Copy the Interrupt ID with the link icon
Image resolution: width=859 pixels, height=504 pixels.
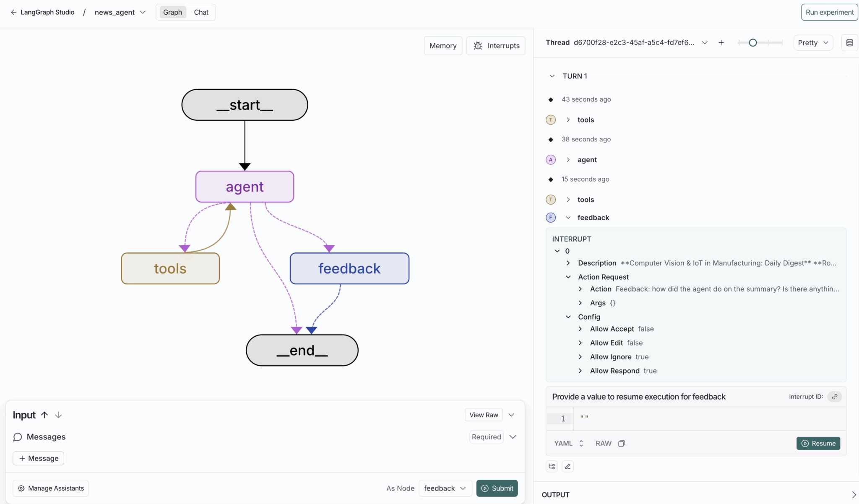(x=834, y=397)
